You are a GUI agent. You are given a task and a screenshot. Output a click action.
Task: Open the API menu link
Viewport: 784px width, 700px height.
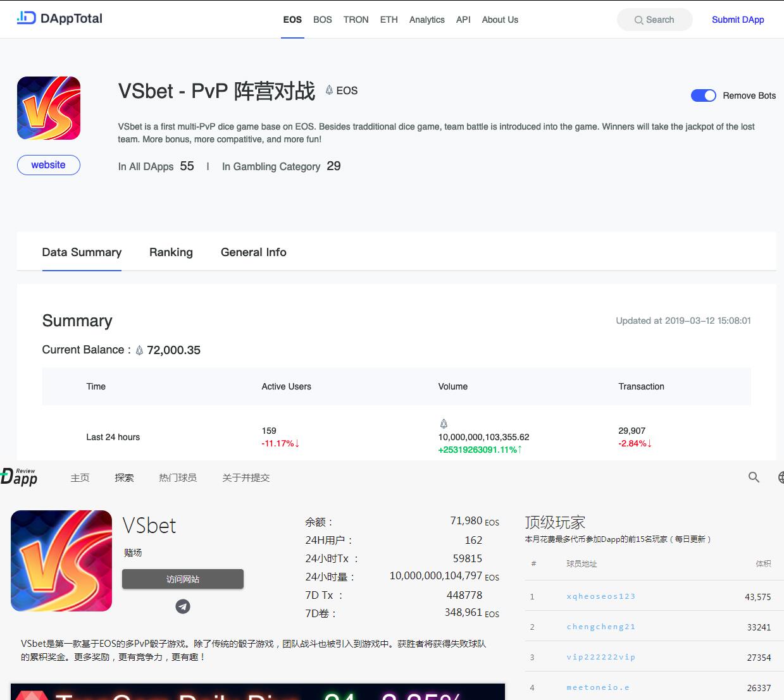point(463,20)
